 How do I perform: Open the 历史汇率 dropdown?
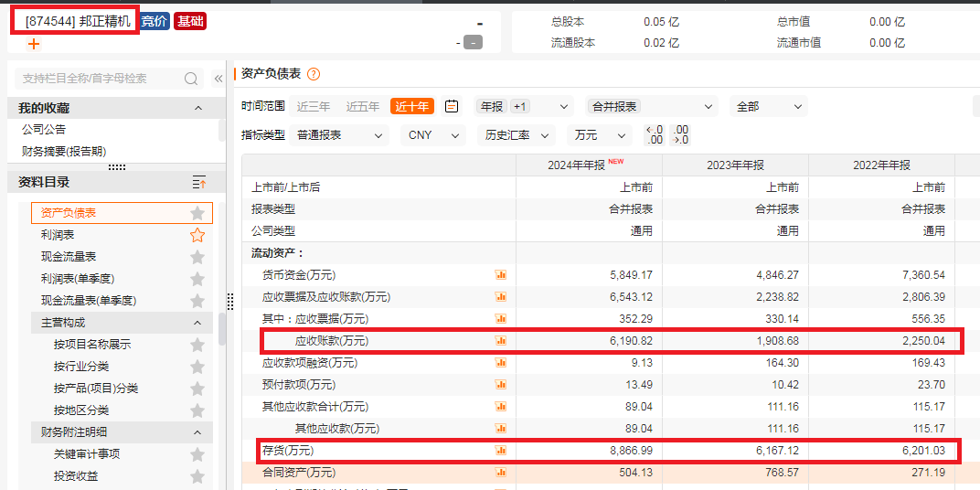pos(517,135)
